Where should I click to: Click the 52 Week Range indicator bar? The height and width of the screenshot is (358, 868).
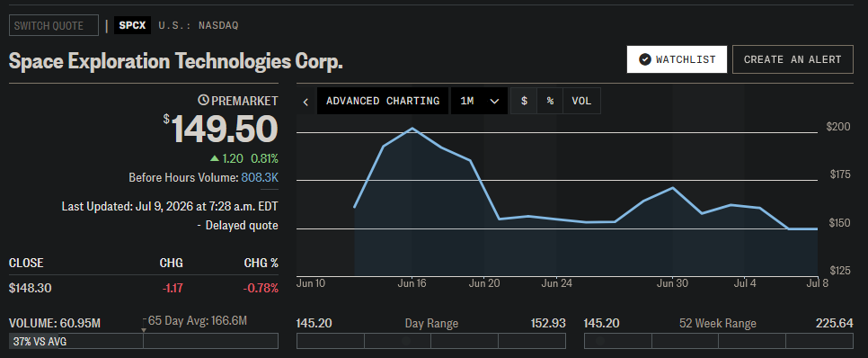(719, 342)
